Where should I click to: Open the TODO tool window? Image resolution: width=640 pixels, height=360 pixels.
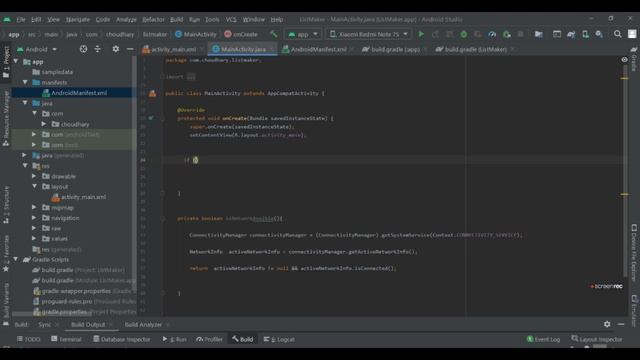click(29, 339)
